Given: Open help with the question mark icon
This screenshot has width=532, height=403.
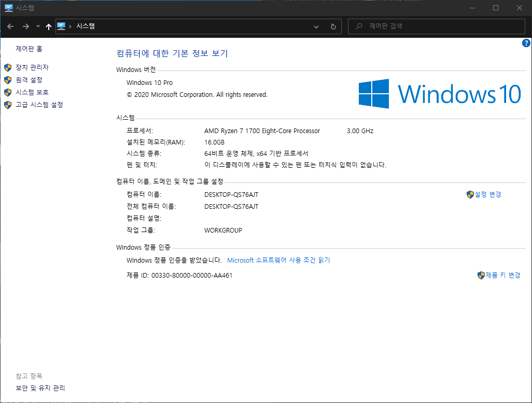Looking at the screenshot, I should coord(526,43).
